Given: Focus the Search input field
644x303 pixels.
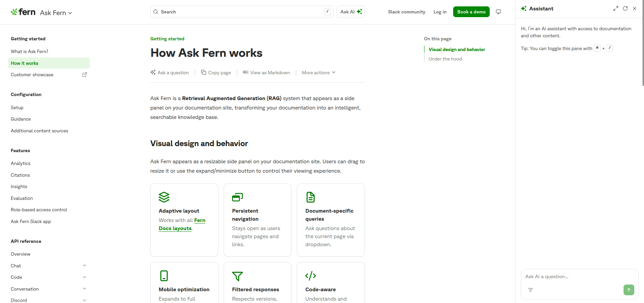Looking at the screenshot, I should (x=242, y=12).
